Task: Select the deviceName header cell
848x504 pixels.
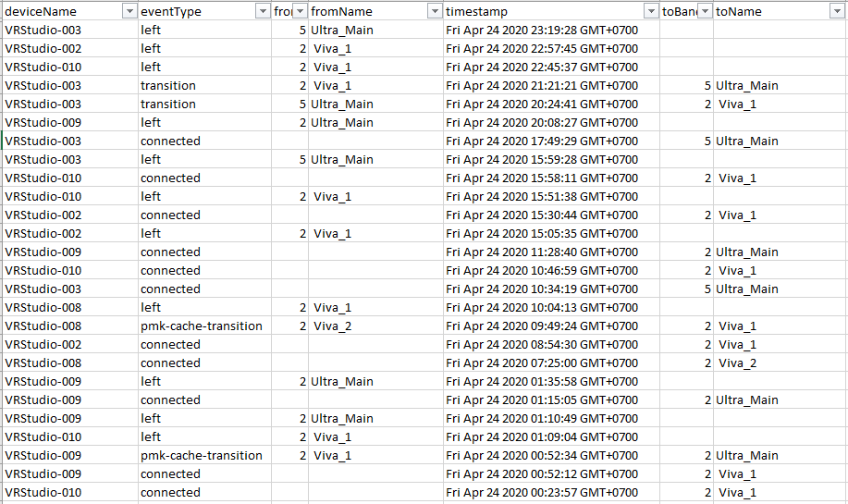Action: coord(69,11)
